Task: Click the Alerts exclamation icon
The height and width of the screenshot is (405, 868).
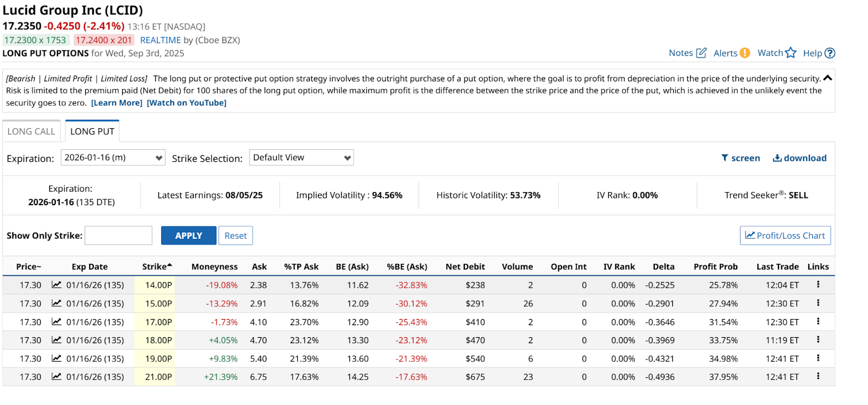Action: (x=745, y=53)
